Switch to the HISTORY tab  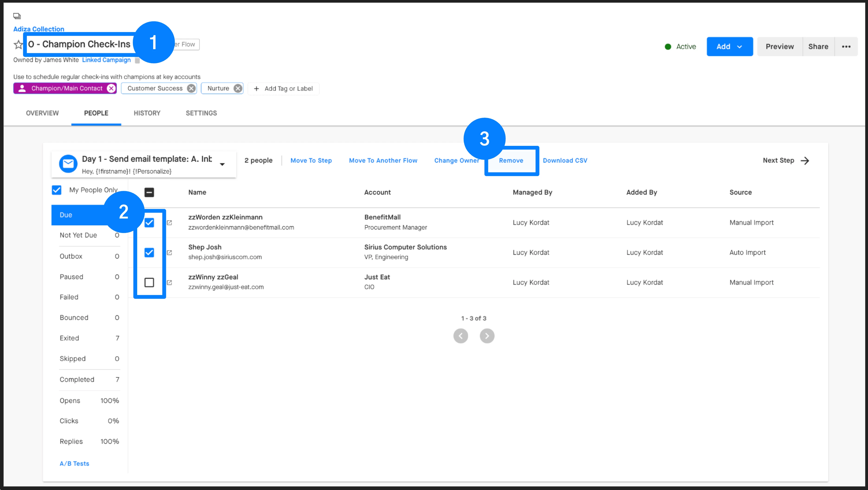[147, 113]
